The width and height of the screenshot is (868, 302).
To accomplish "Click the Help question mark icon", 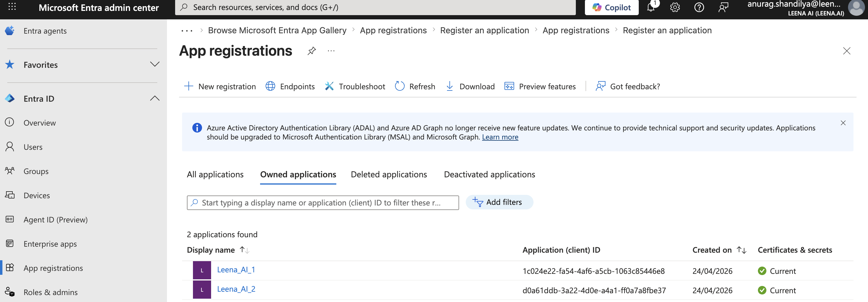I will (699, 7).
